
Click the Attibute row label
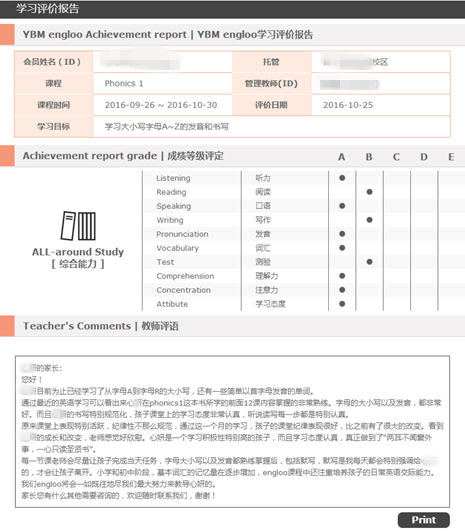click(172, 304)
